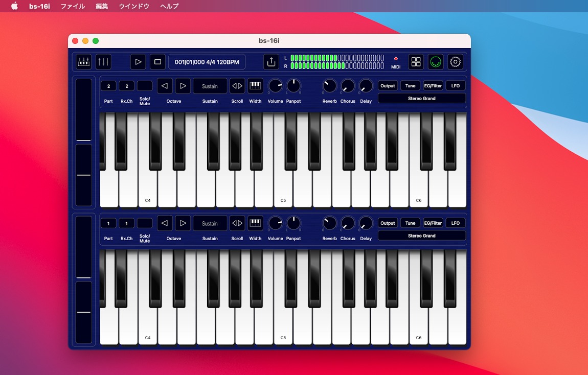This screenshot has height=375, width=588.
Task: Toggle Solo/Mute on the lower keyboard
Action: tap(145, 223)
